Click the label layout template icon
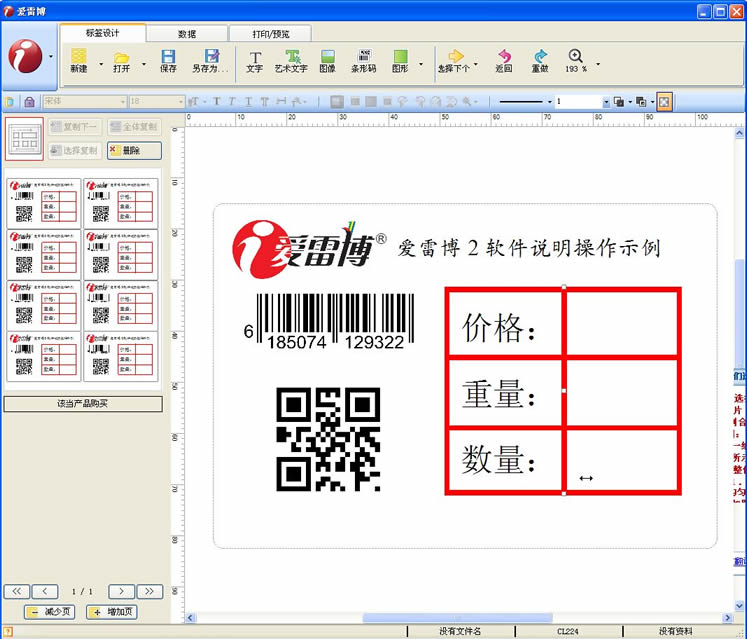The height and width of the screenshot is (639, 747). (x=24, y=139)
